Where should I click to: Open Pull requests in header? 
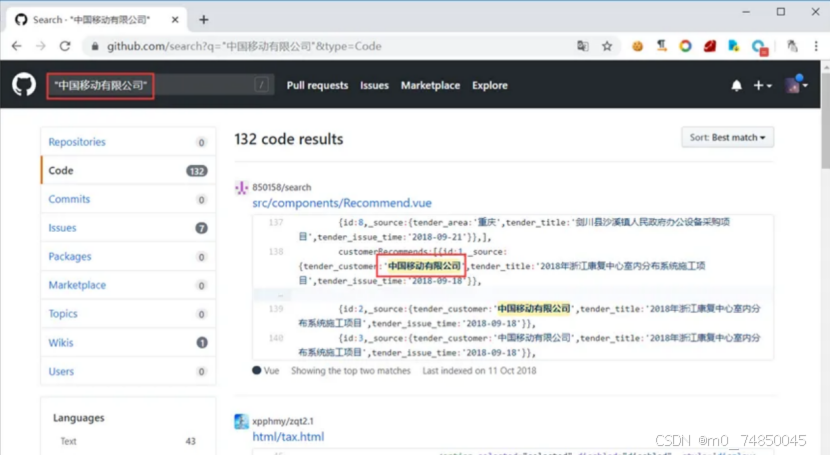318,85
